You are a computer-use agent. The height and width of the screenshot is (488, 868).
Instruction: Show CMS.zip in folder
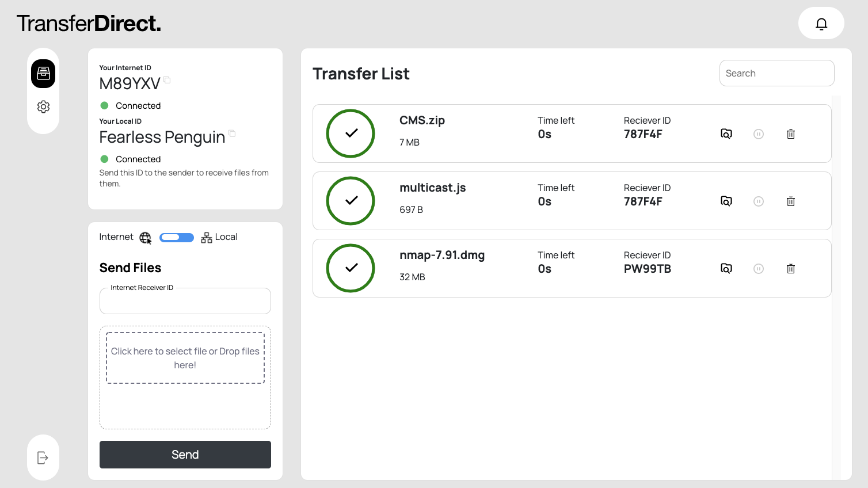pyautogui.click(x=726, y=134)
